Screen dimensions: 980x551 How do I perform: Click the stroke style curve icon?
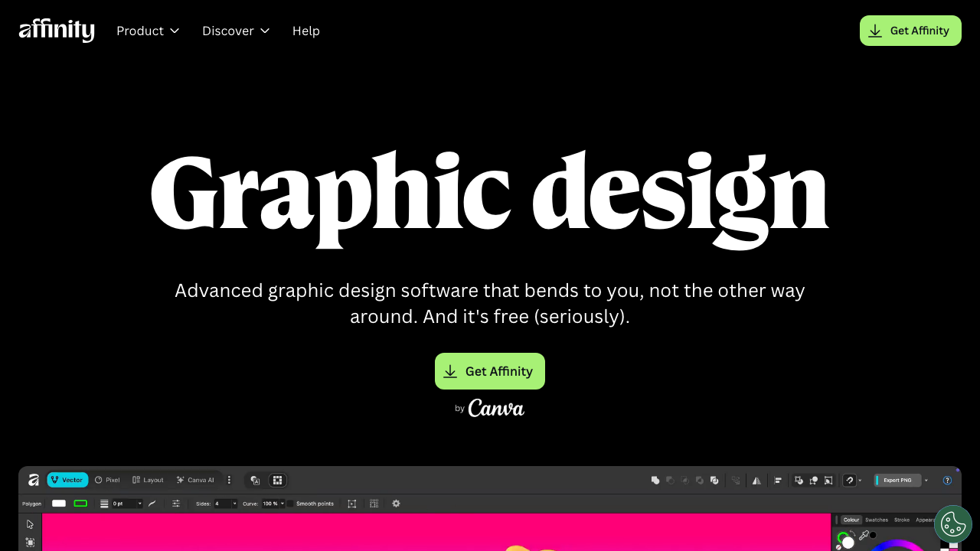(152, 504)
